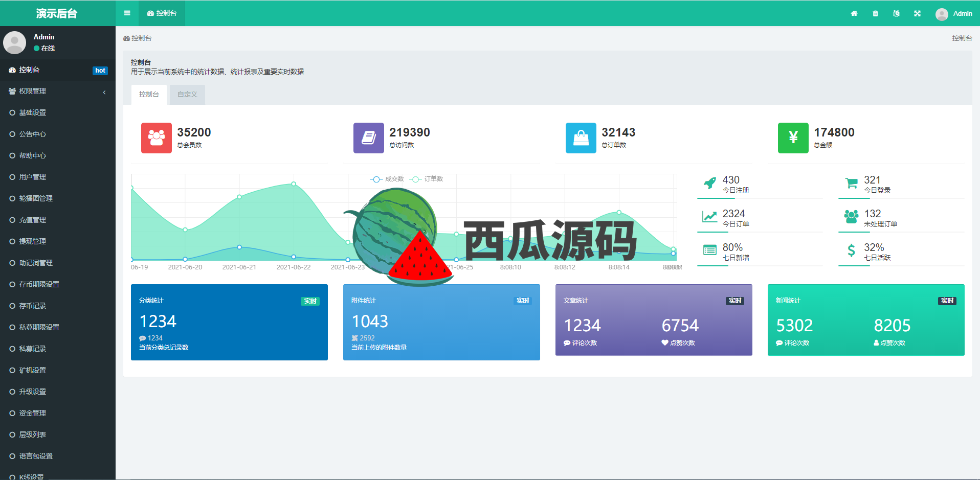Click 文章统计 点赞次数 value 6754
This screenshot has width=980, height=480.
pos(680,326)
